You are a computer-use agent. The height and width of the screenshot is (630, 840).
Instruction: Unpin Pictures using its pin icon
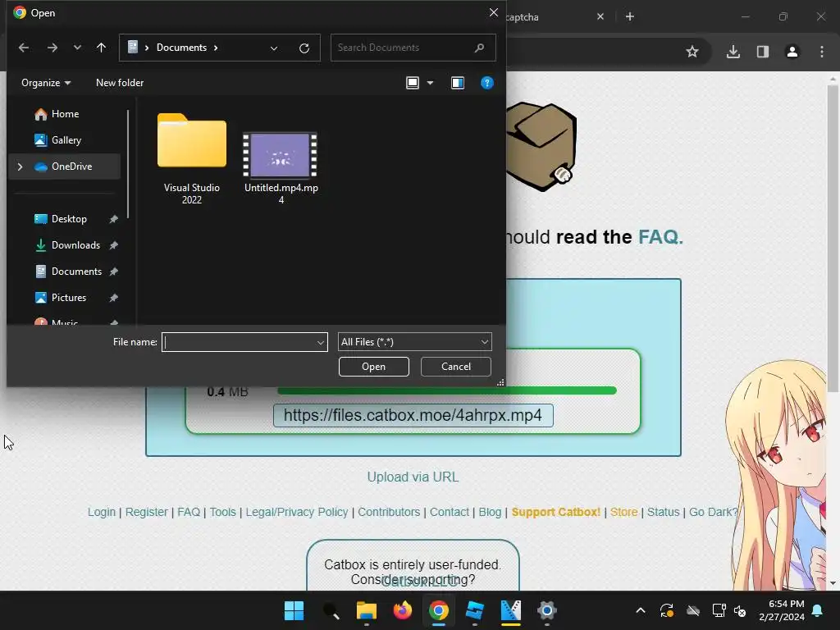tap(113, 298)
